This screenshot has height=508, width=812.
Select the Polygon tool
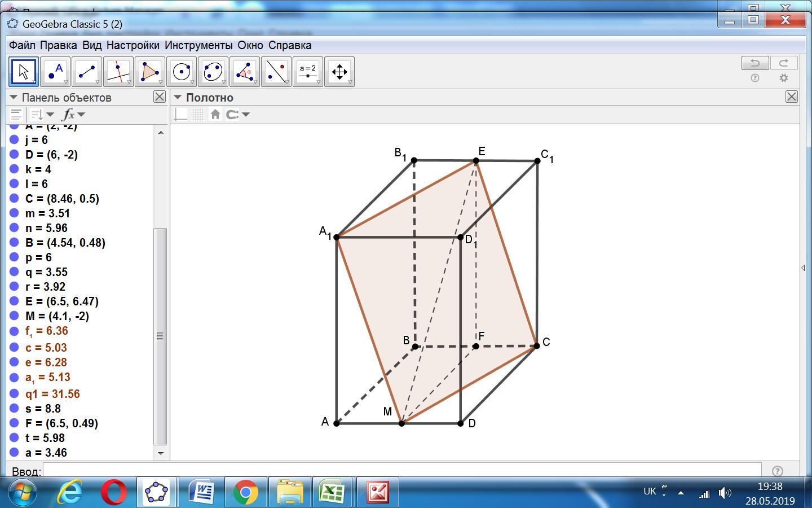[x=150, y=72]
